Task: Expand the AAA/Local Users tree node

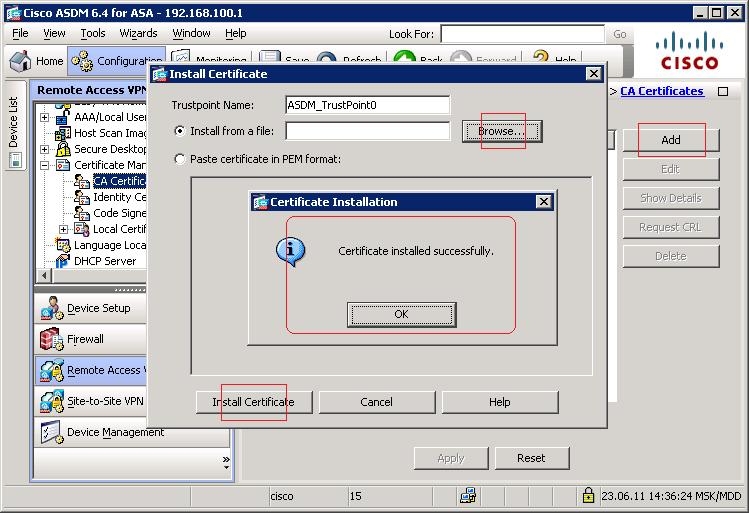Action: click(44, 118)
